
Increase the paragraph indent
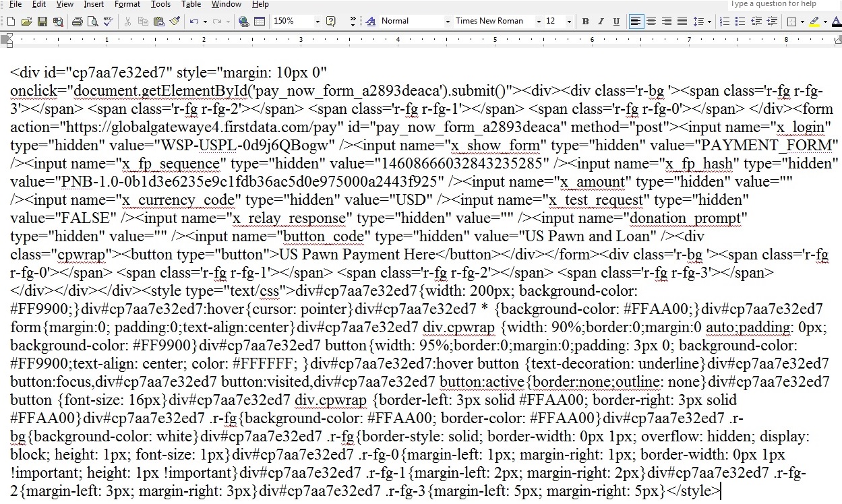click(x=771, y=22)
